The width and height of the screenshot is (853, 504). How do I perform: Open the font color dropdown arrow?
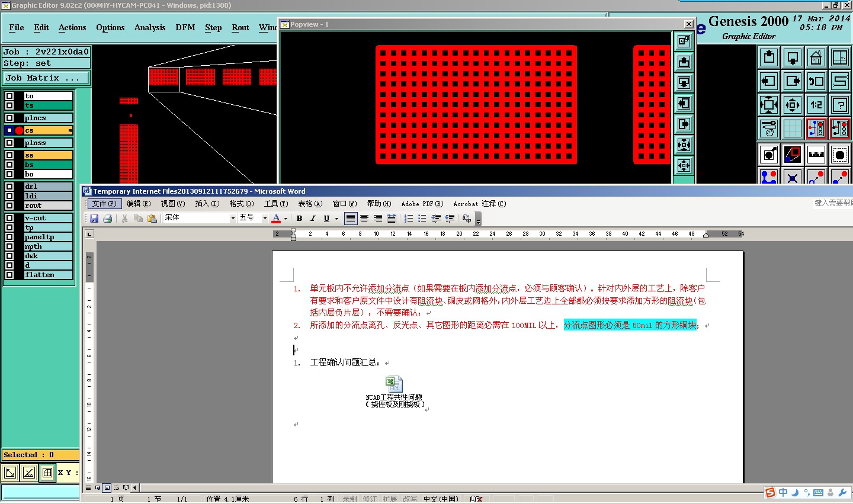286,219
